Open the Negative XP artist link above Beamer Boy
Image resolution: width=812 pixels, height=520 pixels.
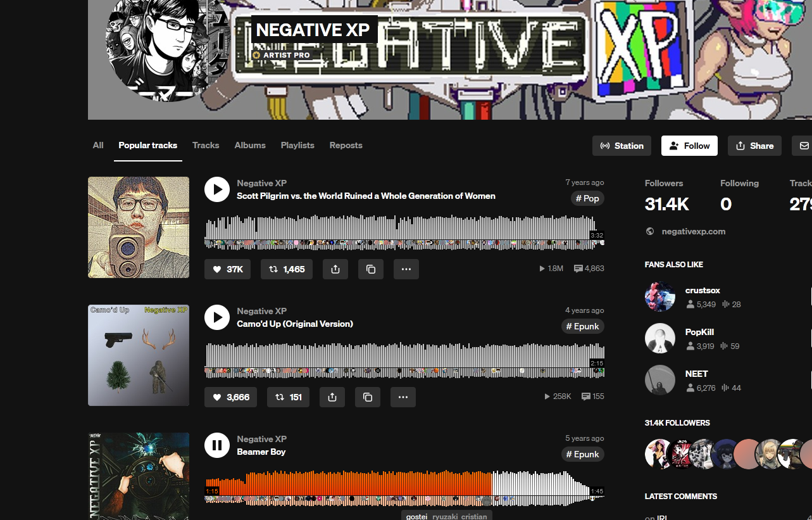(261, 439)
